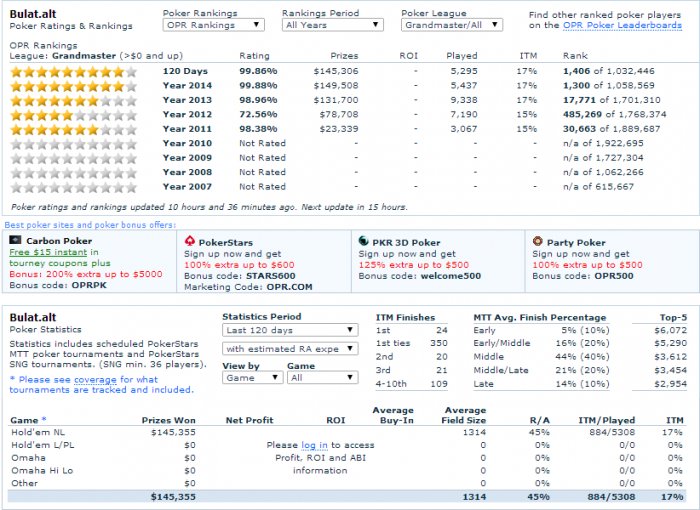
Task: Open the Game All dropdown
Action: pos(322,378)
